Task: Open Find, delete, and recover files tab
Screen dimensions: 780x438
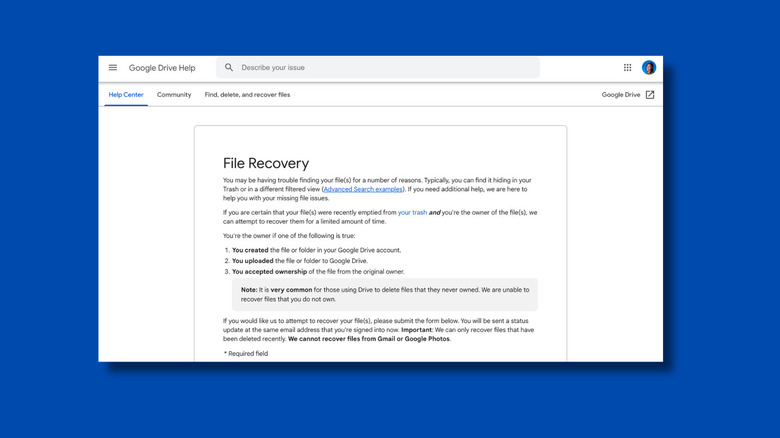Action: pos(247,95)
